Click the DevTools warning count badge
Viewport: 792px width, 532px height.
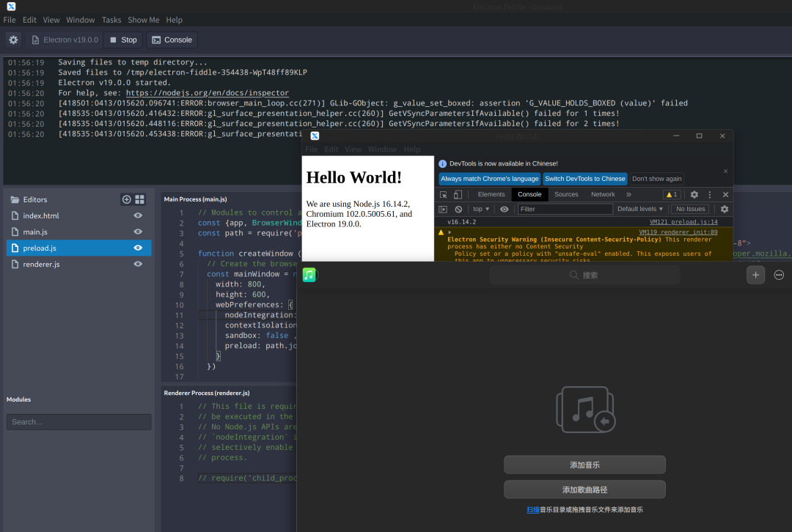672,194
